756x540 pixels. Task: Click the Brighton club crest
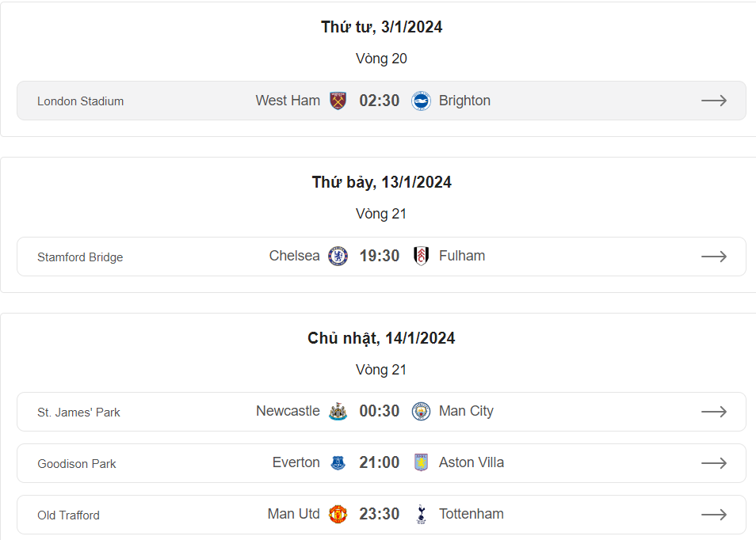click(421, 101)
